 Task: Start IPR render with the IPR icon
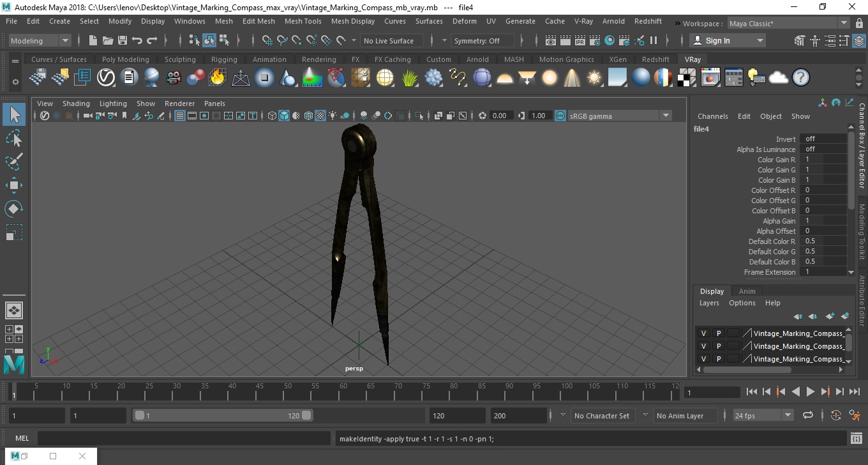pos(580,40)
